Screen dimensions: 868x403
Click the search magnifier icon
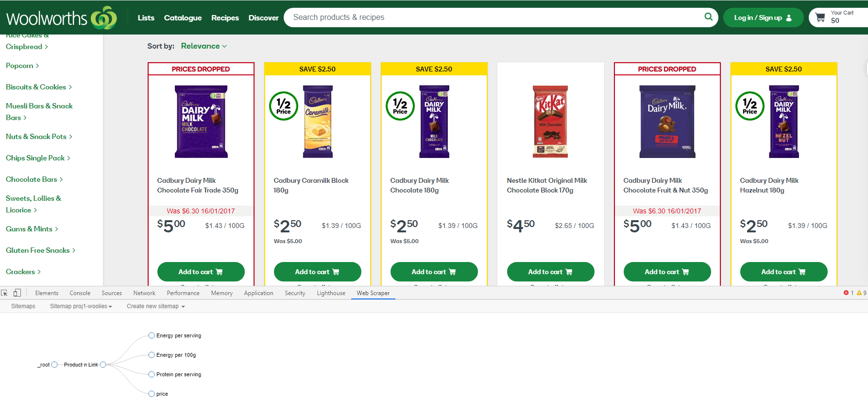click(708, 17)
